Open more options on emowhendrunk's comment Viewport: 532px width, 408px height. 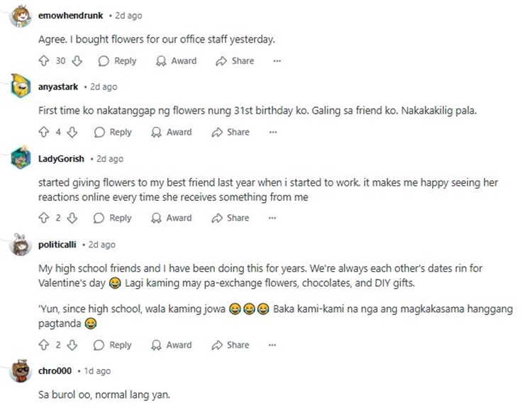[x=277, y=61]
